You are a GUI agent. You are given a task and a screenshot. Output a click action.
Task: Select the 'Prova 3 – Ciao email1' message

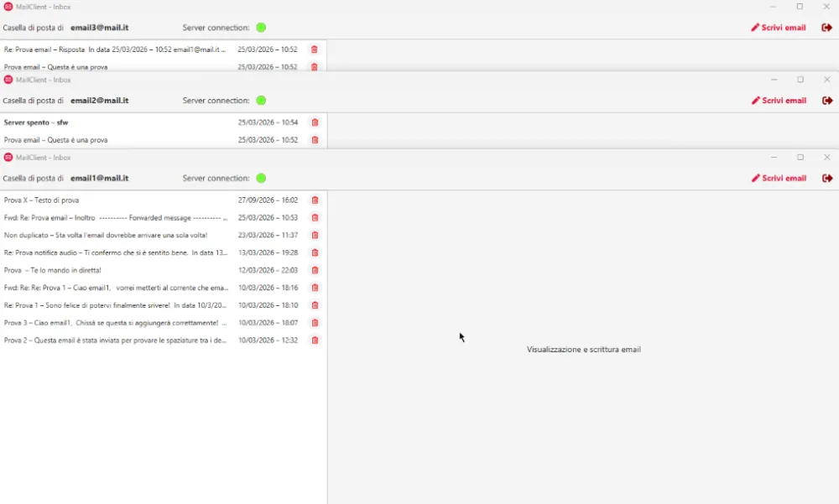coord(164,323)
